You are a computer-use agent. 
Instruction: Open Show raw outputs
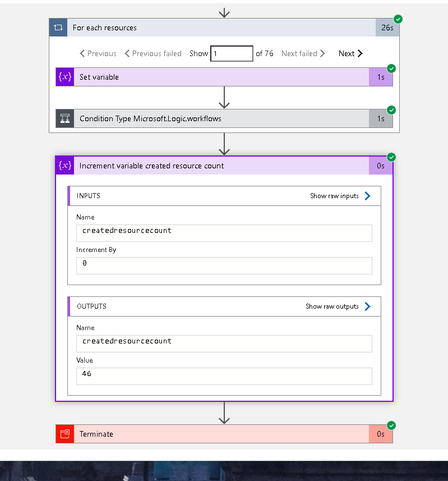tap(332, 306)
